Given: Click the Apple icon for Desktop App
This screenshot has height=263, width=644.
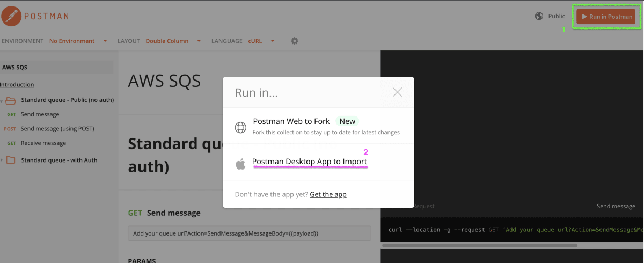Looking at the screenshot, I should tap(240, 164).
